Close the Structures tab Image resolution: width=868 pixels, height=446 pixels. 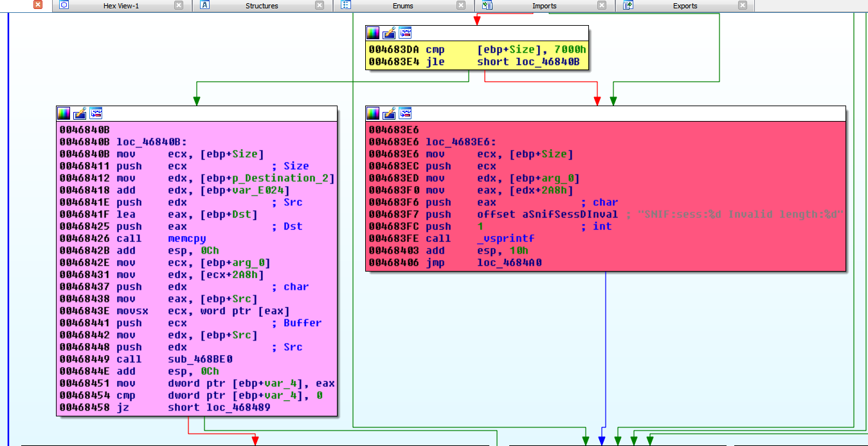(320, 6)
